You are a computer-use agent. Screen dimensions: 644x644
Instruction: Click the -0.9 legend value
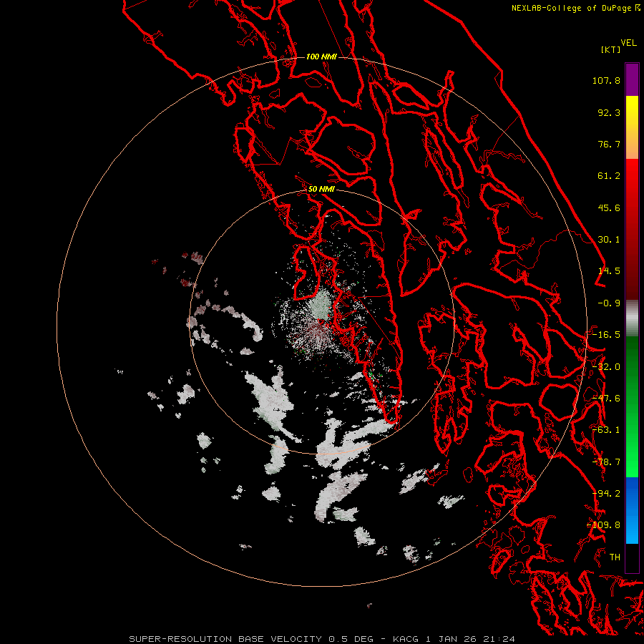coord(609,303)
